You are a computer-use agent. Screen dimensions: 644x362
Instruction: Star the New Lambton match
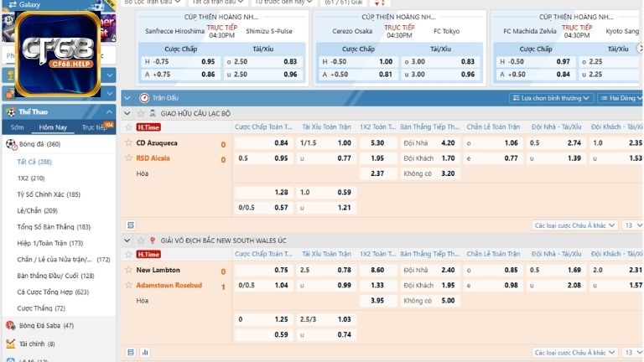pos(129,270)
